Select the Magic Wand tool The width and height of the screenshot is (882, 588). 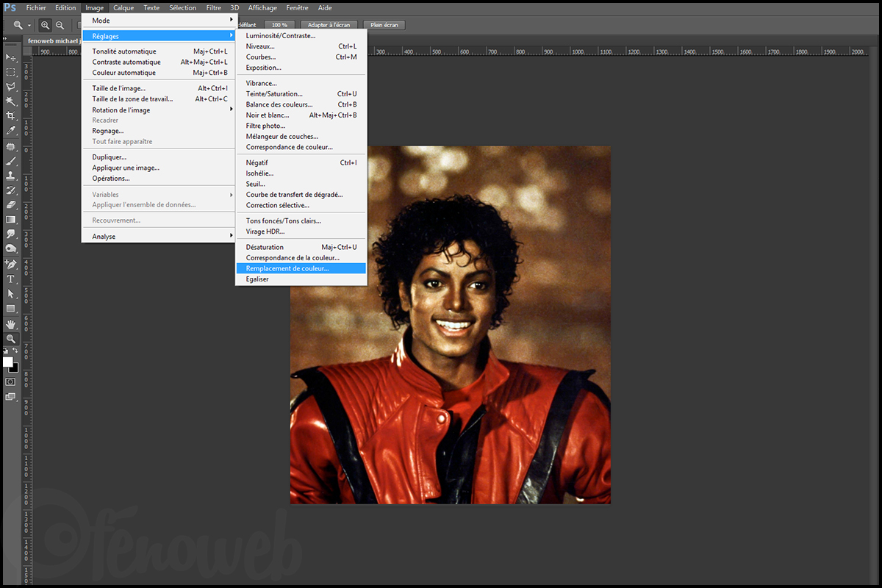pyautogui.click(x=11, y=101)
